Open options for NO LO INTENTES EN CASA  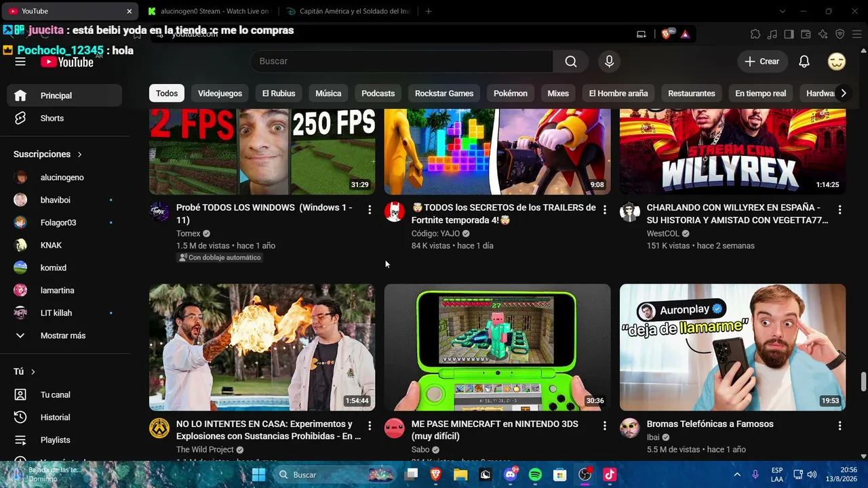(370, 426)
